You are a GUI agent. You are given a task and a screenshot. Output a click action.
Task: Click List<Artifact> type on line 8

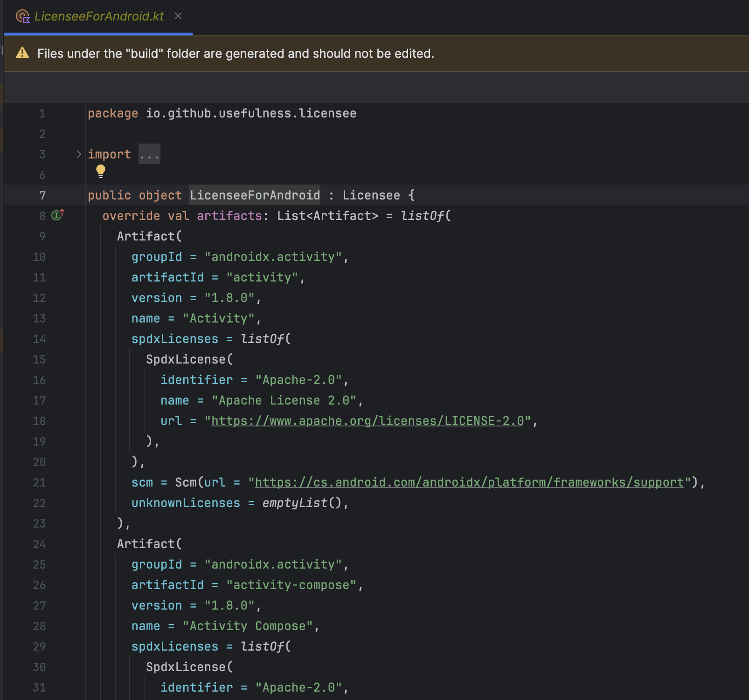[327, 216]
